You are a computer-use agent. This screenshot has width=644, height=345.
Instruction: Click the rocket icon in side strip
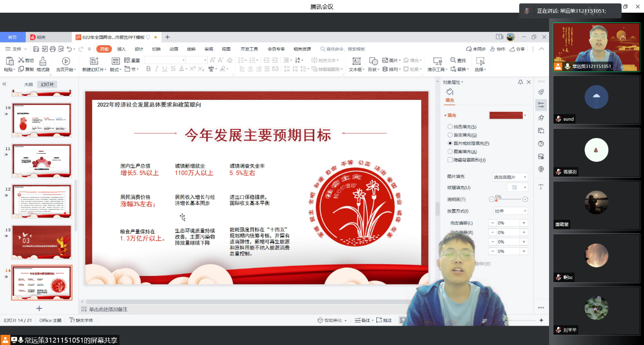(x=541, y=92)
